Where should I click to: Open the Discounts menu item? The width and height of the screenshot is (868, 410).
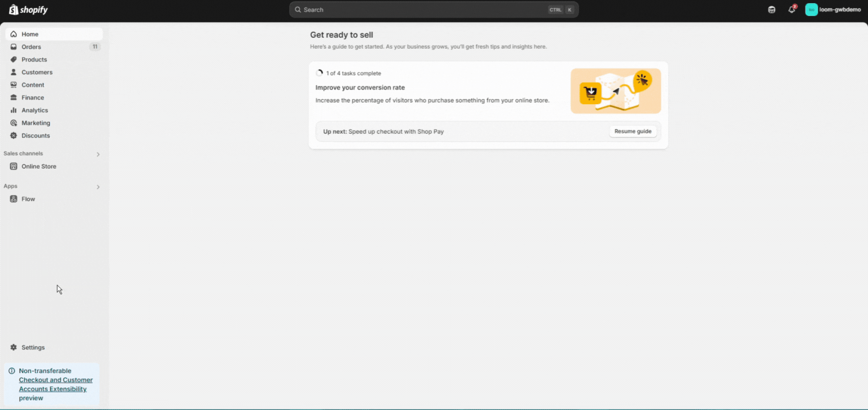(54, 135)
